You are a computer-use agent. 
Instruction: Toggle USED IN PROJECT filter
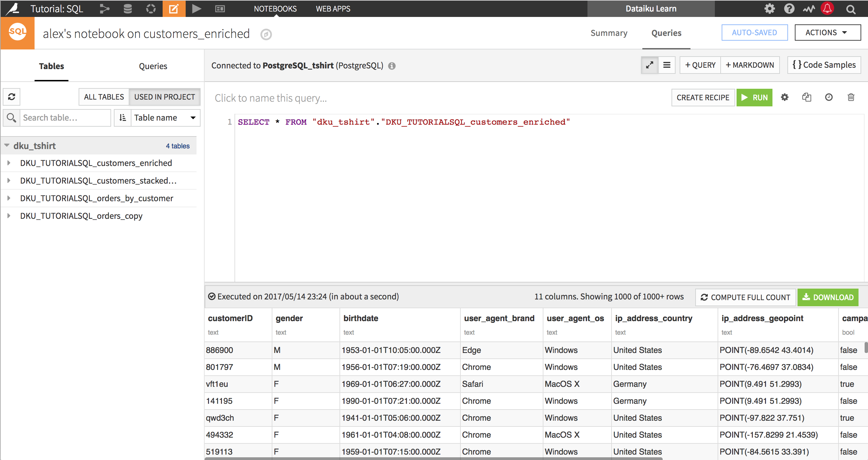pos(165,97)
